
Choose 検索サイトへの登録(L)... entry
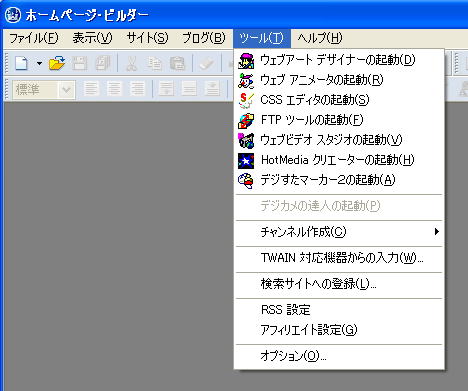(x=339, y=284)
